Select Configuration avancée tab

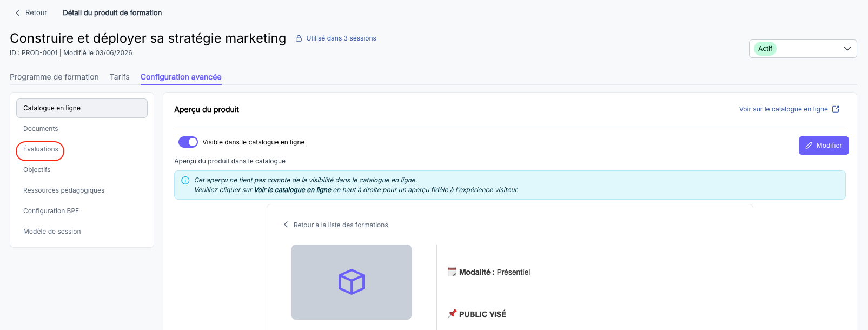(181, 77)
